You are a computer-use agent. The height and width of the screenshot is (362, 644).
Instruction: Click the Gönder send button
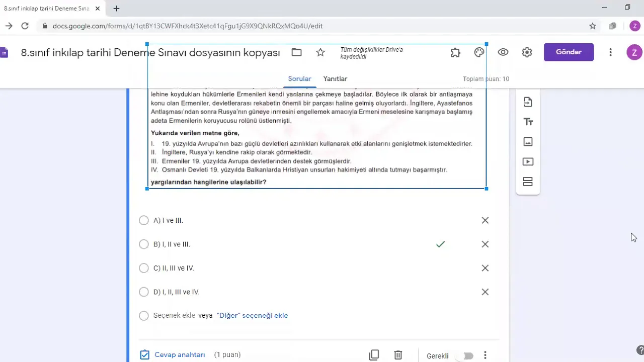click(569, 52)
